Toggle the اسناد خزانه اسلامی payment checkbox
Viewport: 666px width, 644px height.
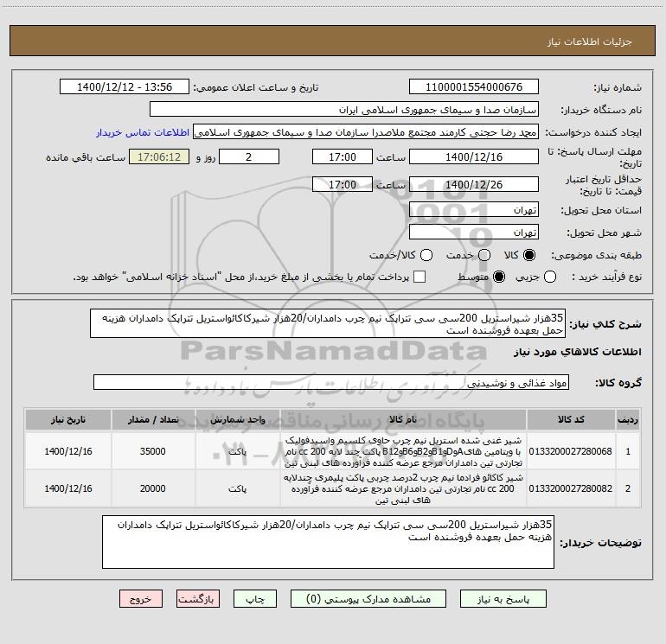point(419,277)
